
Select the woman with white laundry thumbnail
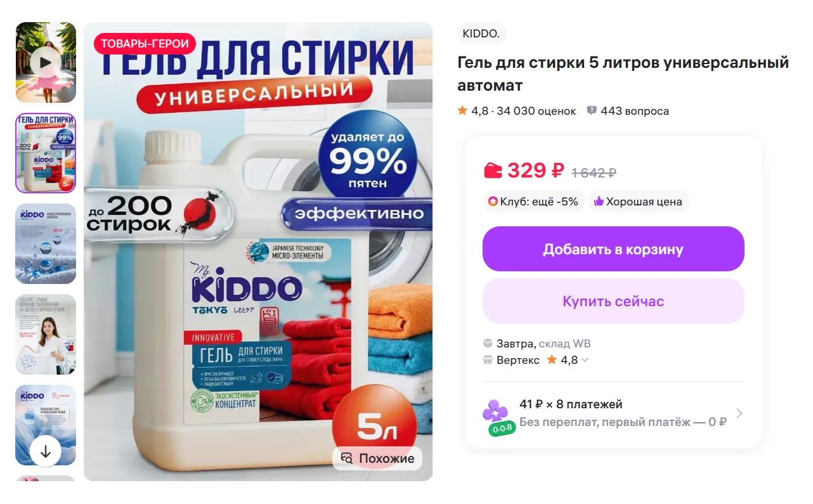point(46,334)
